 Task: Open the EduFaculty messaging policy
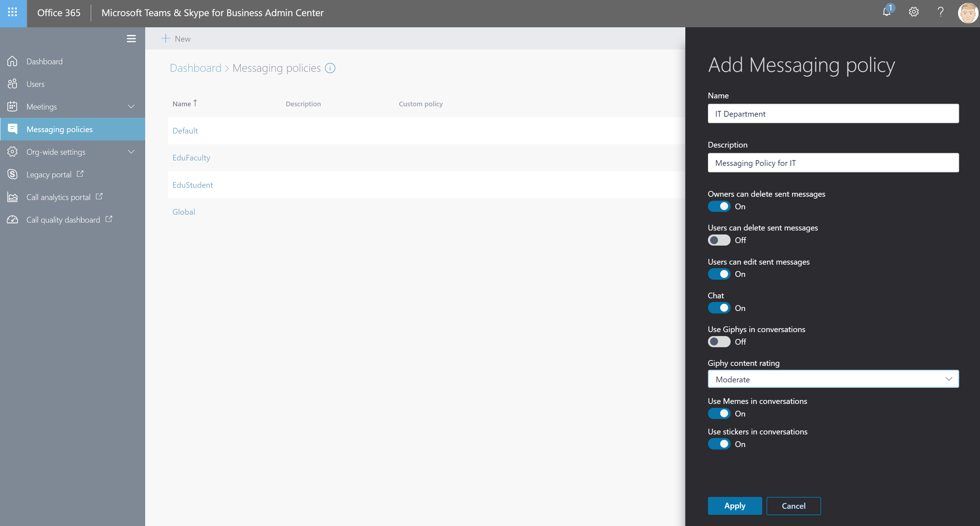point(191,158)
